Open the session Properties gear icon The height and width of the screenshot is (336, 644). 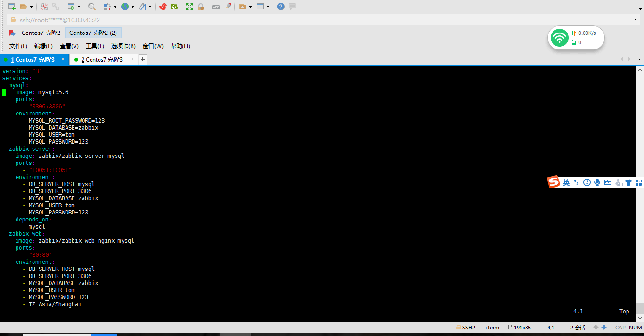tap(71, 7)
